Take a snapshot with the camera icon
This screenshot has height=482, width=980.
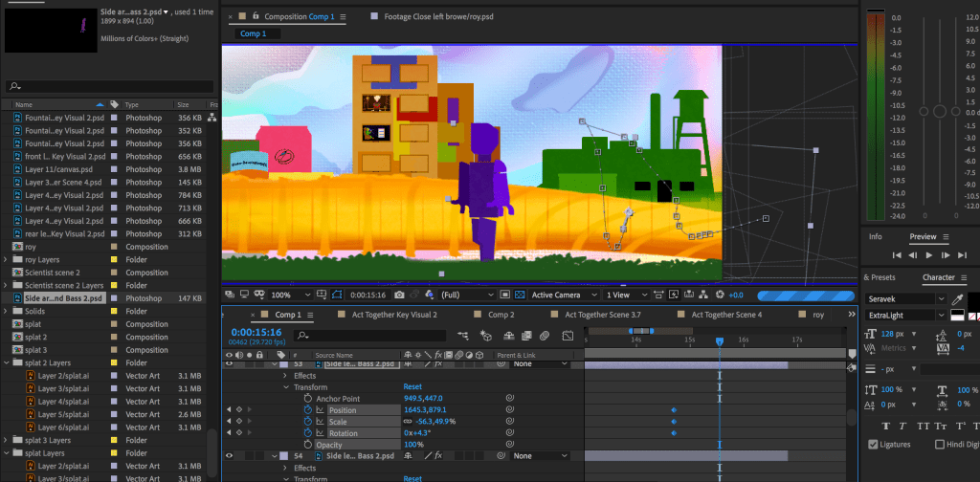[x=398, y=295]
